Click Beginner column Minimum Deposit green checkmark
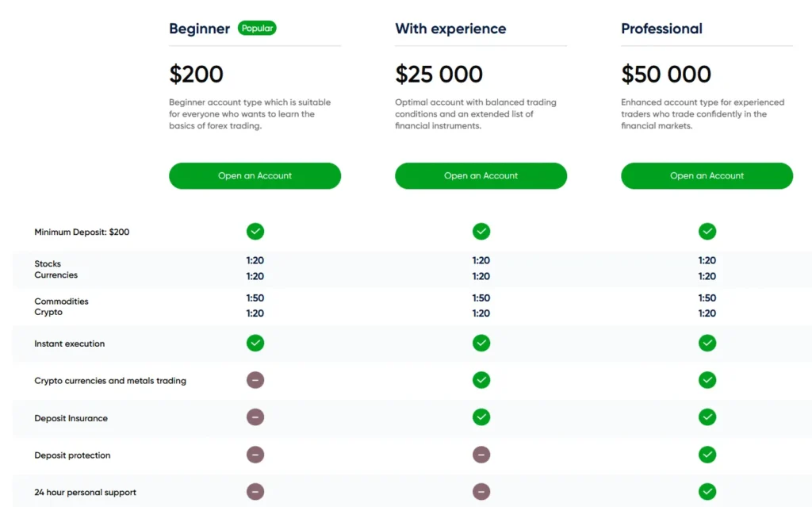Viewport: 812px width, 507px height. pyautogui.click(x=255, y=232)
